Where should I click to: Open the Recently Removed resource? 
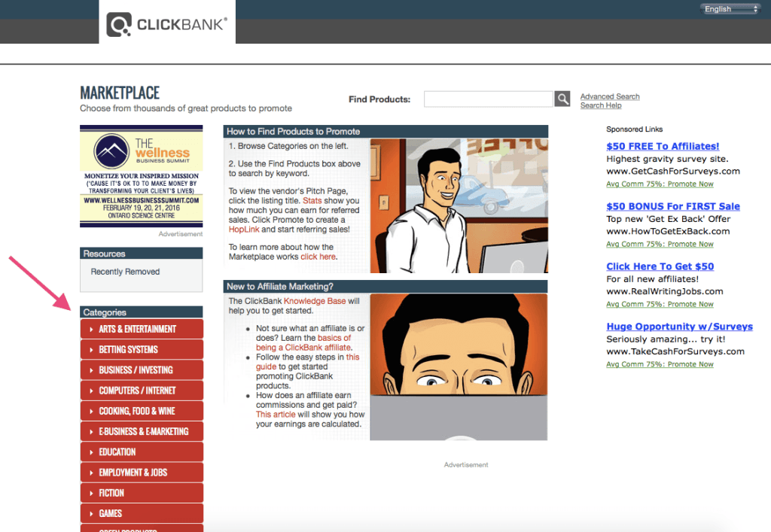(126, 272)
